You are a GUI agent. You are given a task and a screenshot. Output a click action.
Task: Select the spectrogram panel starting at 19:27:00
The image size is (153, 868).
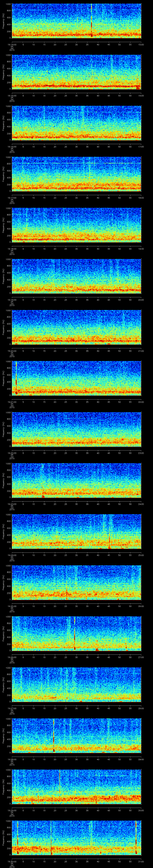77,685
